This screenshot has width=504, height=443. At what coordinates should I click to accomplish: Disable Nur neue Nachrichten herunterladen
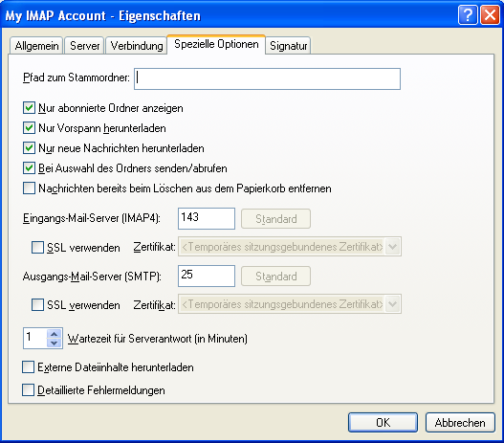tap(29, 148)
